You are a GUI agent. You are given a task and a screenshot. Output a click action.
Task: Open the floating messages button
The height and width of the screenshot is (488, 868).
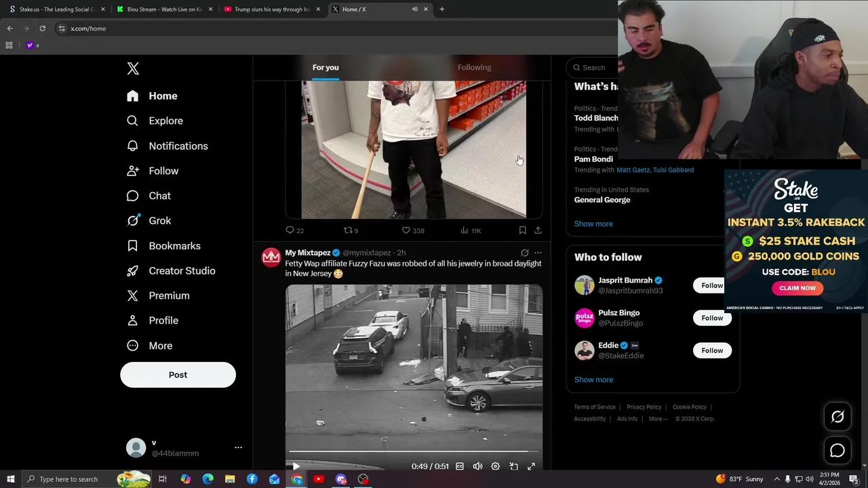tap(837, 451)
